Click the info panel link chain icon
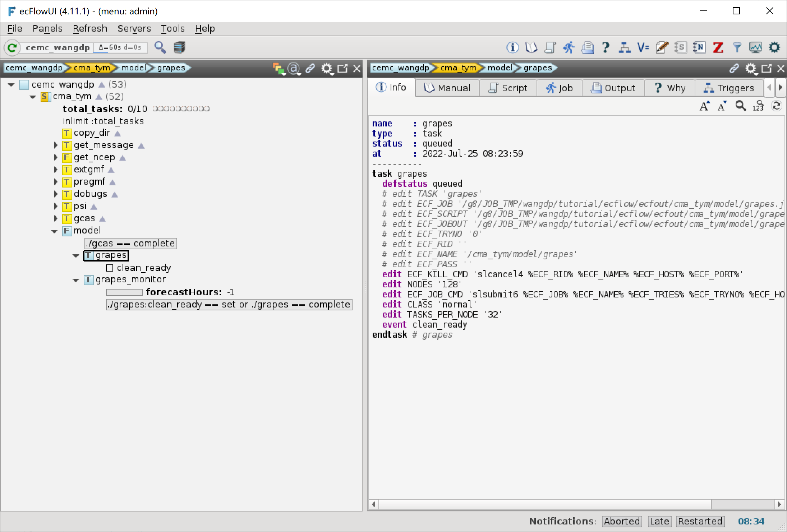Image resolution: width=787 pixels, height=532 pixels. tap(734, 68)
